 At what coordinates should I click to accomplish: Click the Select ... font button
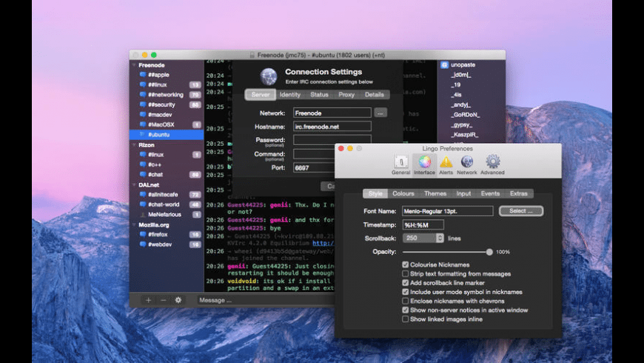(521, 211)
